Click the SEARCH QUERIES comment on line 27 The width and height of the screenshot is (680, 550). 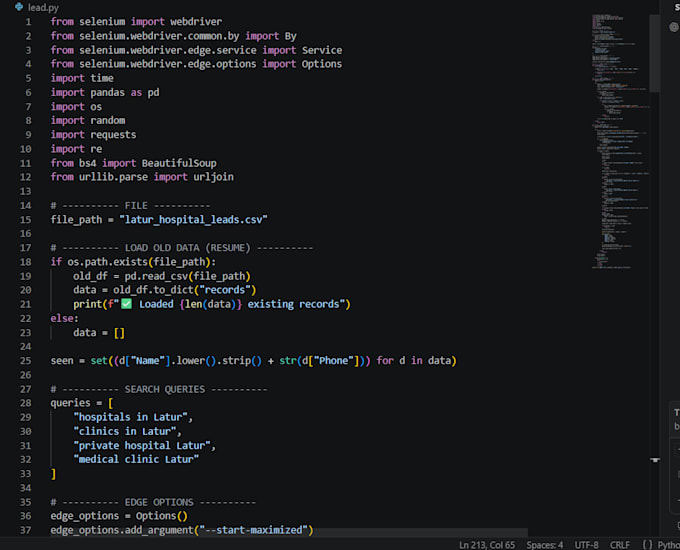(x=159, y=390)
